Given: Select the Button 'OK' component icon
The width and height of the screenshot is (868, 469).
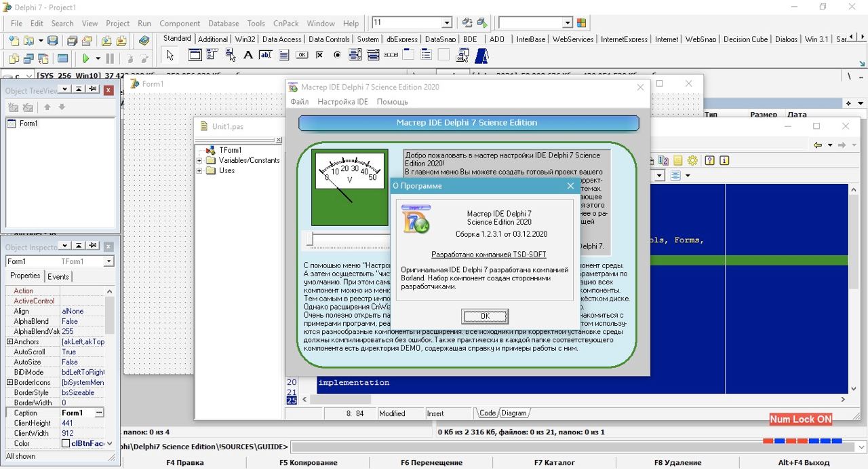Looking at the screenshot, I should [x=302, y=55].
